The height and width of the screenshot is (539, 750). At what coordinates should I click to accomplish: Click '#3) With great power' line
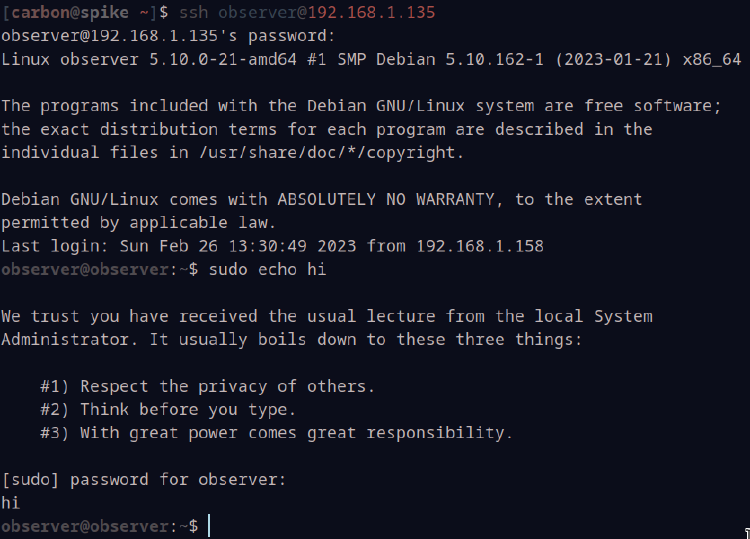[x=276, y=433]
